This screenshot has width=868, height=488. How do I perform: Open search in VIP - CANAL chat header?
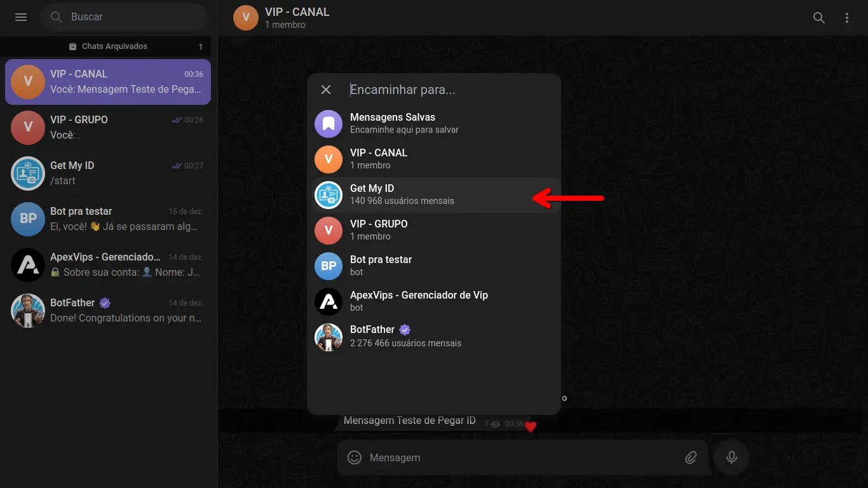[819, 18]
